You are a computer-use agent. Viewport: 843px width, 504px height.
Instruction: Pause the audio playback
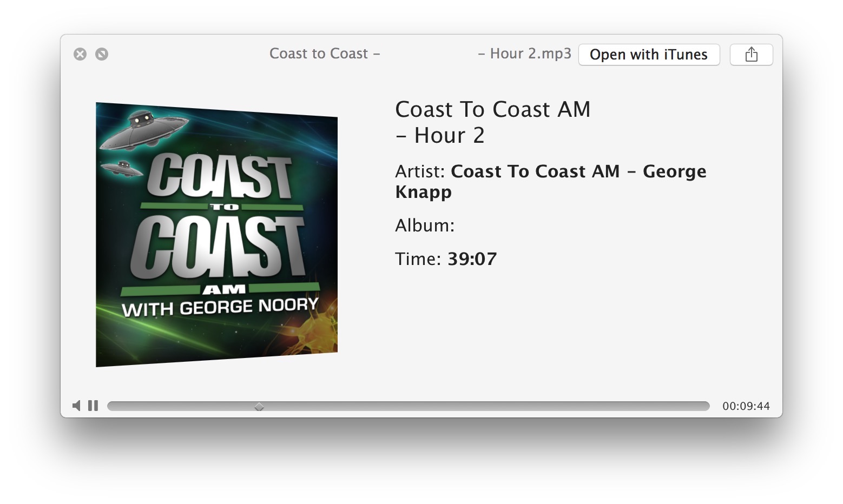[x=93, y=406]
